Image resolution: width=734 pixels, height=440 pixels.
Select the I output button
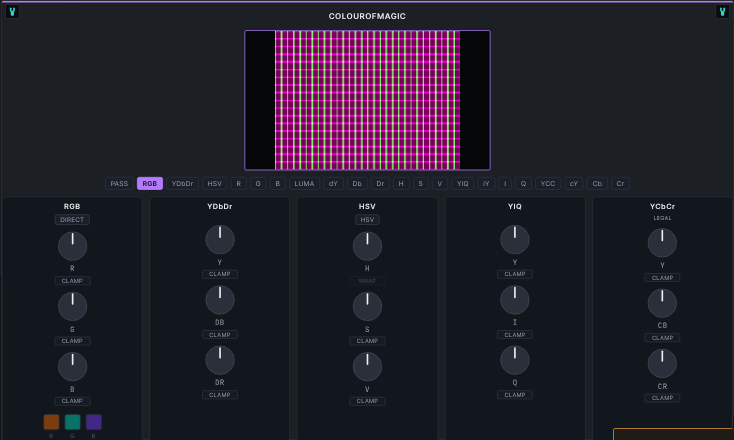[x=505, y=183]
